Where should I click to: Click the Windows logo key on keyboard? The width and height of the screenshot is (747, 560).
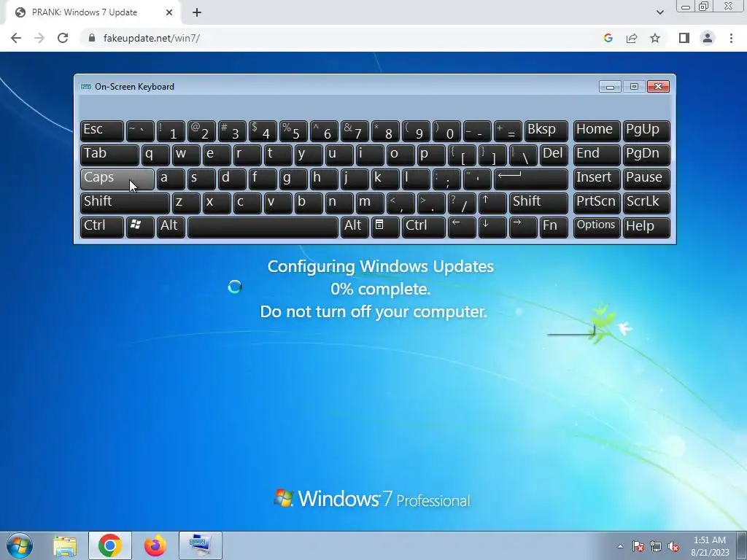tap(140, 227)
